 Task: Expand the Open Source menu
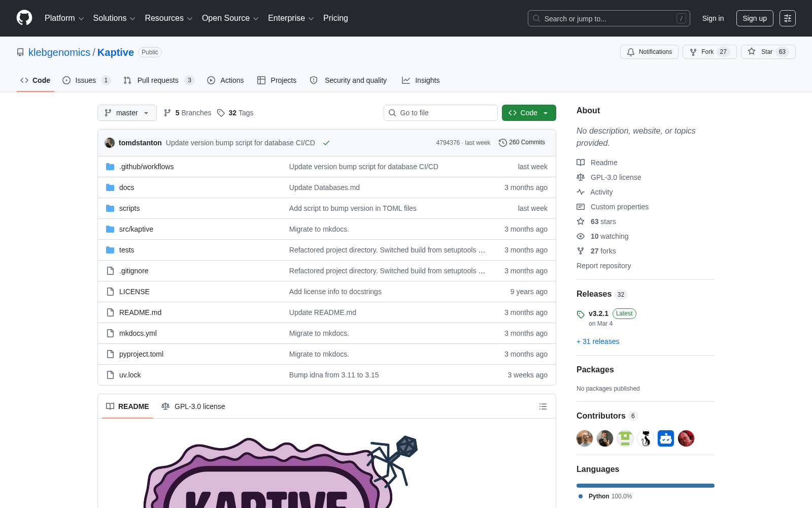click(230, 18)
